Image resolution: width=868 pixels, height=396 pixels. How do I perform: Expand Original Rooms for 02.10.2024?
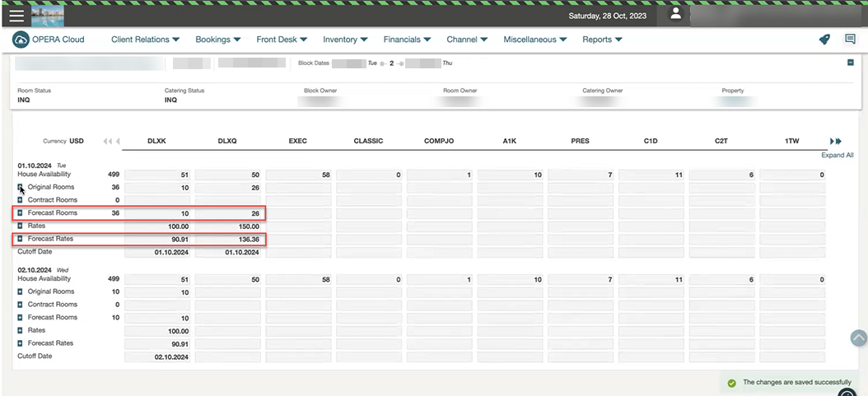pos(20,291)
